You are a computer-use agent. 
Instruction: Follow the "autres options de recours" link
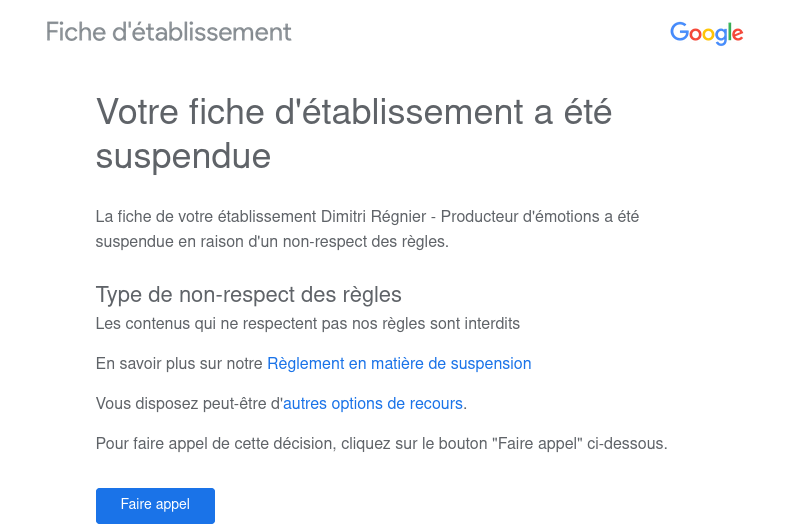coord(373,404)
